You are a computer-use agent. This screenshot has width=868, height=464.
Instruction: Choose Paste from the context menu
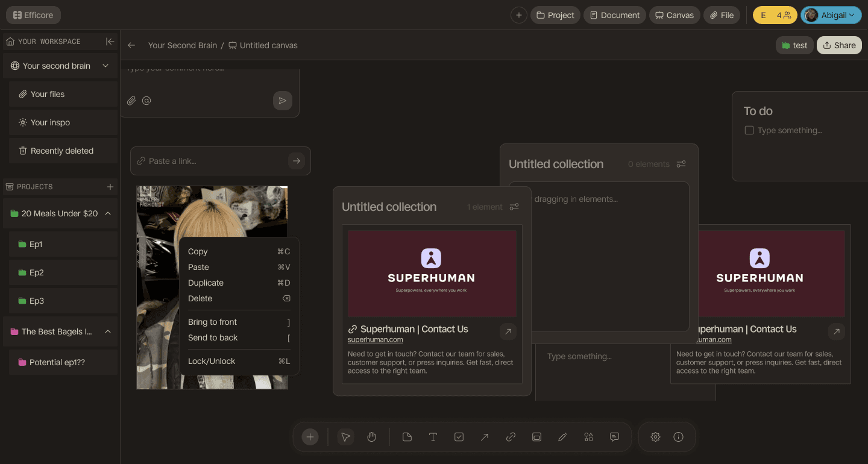click(239, 267)
